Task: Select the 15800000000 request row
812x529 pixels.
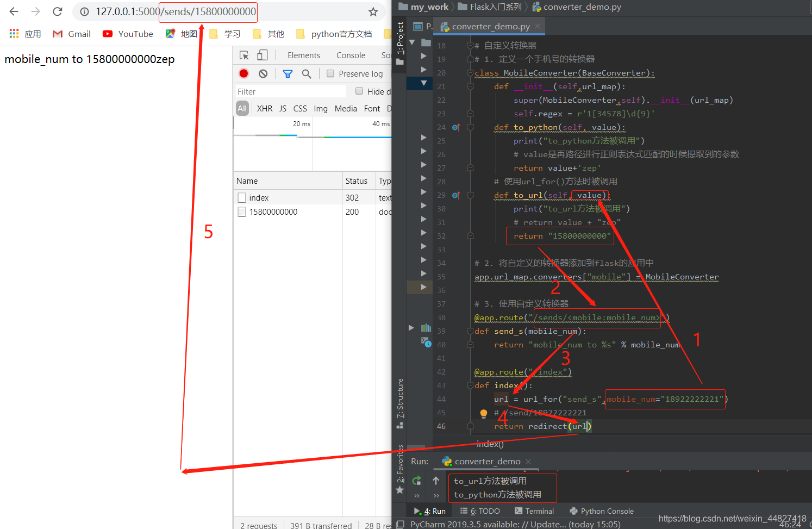Action: (x=313, y=211)
